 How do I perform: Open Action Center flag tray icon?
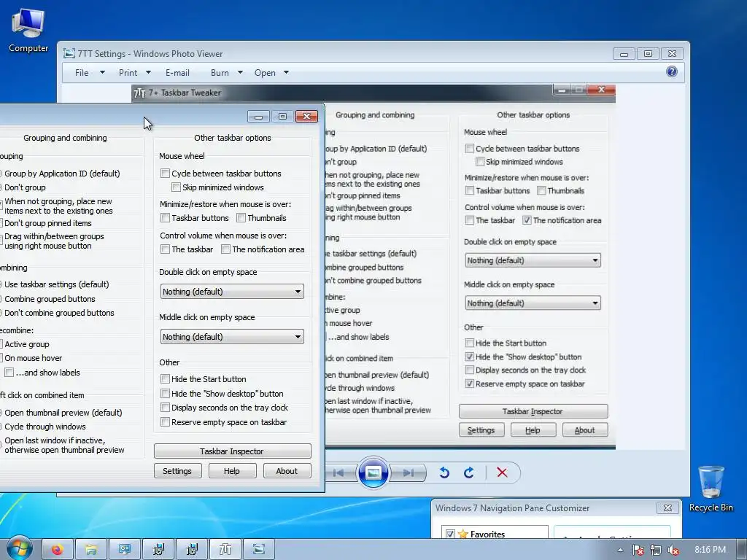click(x=638, y=550)
